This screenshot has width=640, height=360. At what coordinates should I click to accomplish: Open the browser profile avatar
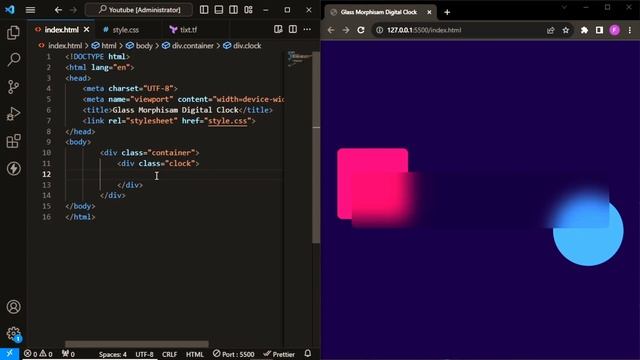click(615, 30)
